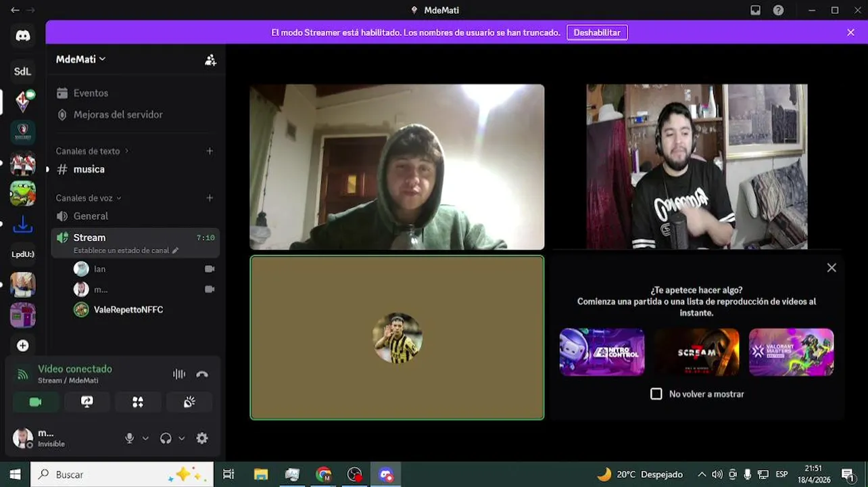Mute the microphone

[x=129, y=438]
